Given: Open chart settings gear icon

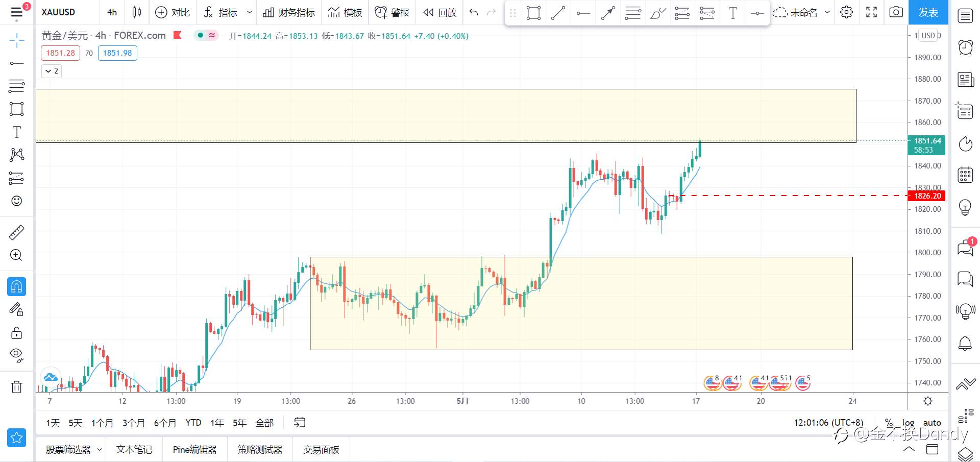Looking at the screenshot, I should 846,12.
